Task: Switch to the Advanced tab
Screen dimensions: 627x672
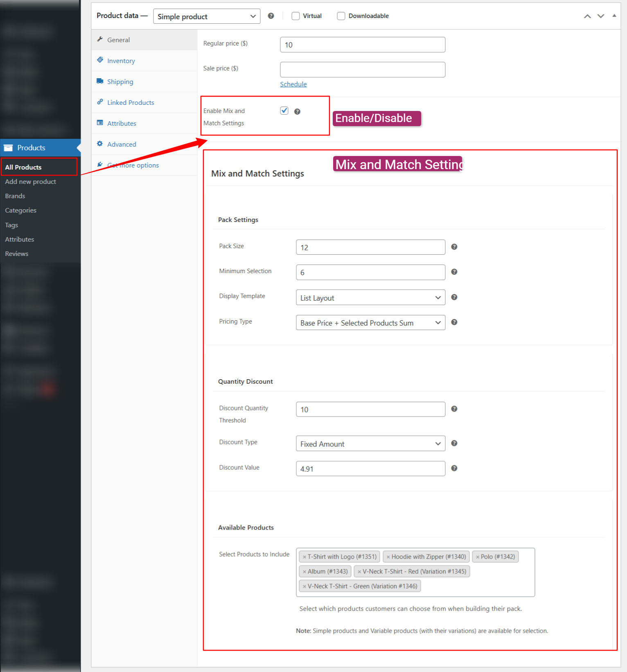Action: [144, 144]
